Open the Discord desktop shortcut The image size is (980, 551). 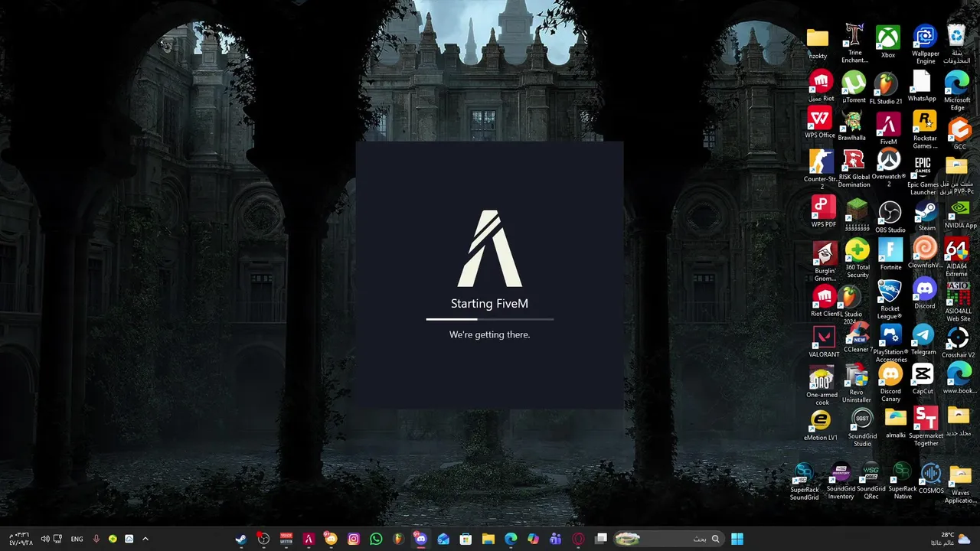coord(925,294)
